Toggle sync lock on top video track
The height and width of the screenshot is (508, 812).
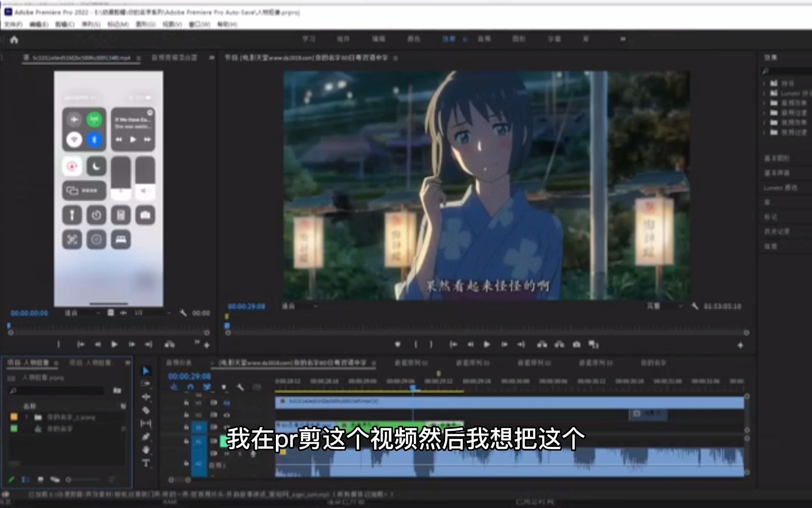(214, 403)
